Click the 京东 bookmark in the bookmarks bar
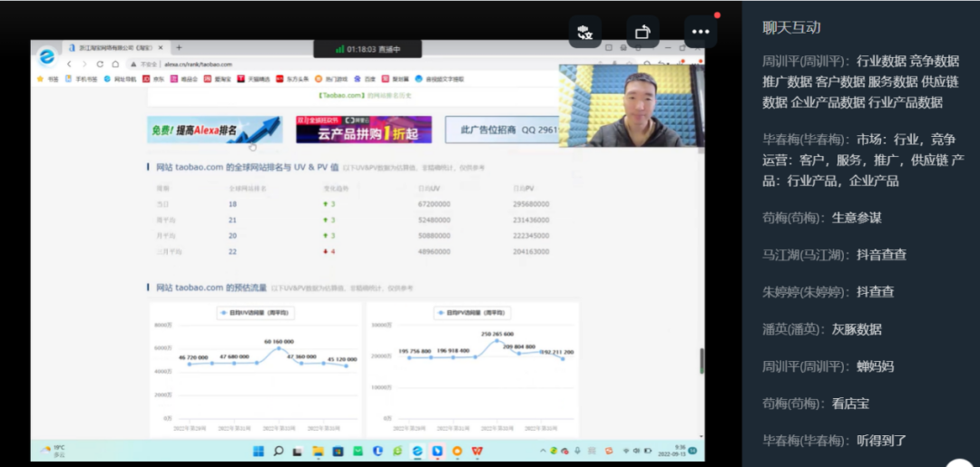The height and width of the screenshot is (467, 980). 153,79
